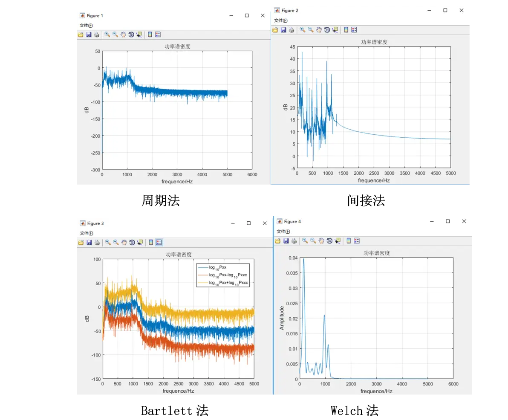Activate Zoom Out in Figure 3

point(115,243)
